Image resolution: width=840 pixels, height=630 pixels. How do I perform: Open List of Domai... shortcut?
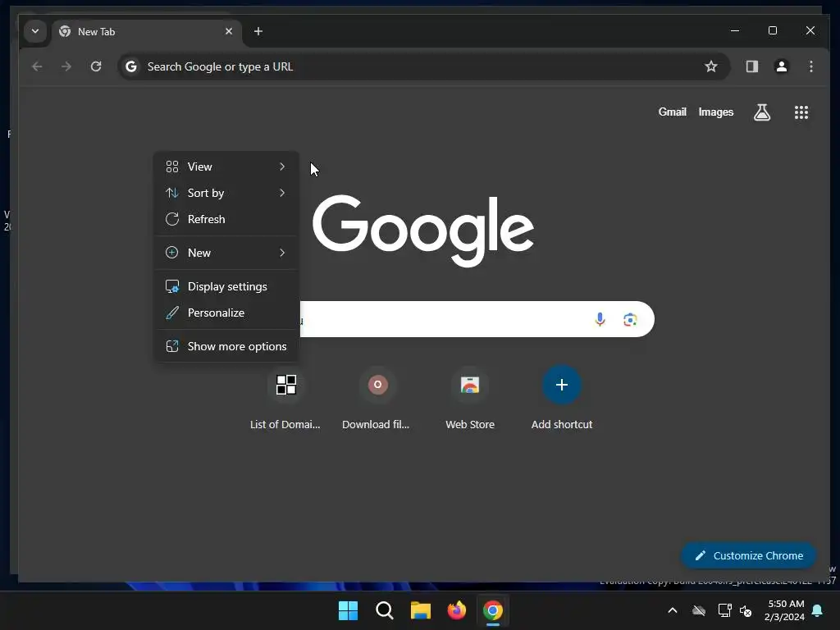[285, 399]
